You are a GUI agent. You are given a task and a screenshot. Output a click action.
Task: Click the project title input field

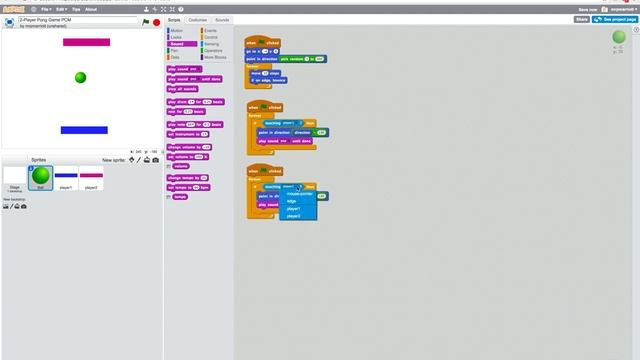78,20
